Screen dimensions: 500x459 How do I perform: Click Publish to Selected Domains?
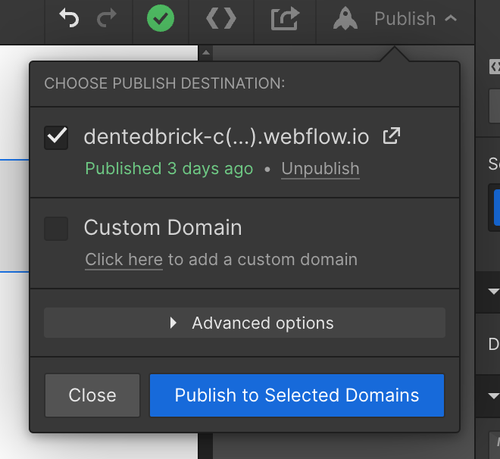tap(297, 395)
